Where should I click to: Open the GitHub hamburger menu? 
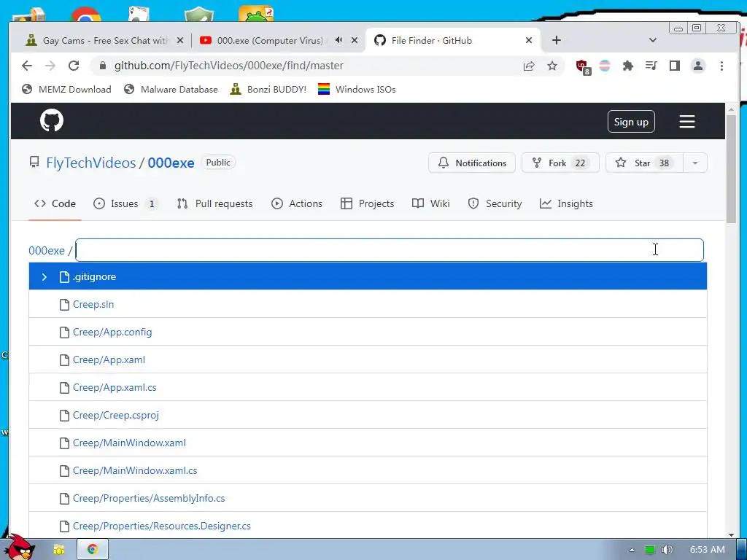686,122
